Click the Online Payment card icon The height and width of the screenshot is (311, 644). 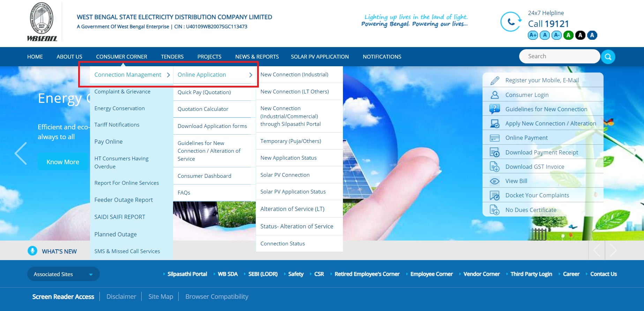coord(495,138)
